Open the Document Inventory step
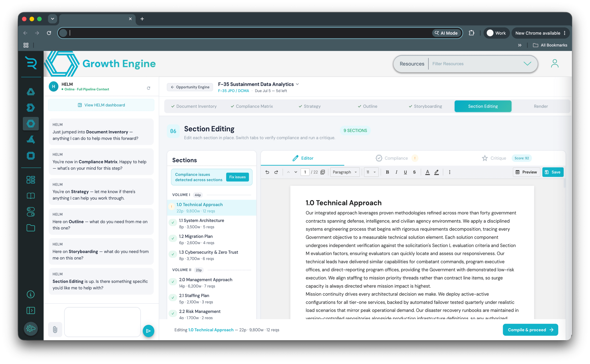 coord(194,106)
